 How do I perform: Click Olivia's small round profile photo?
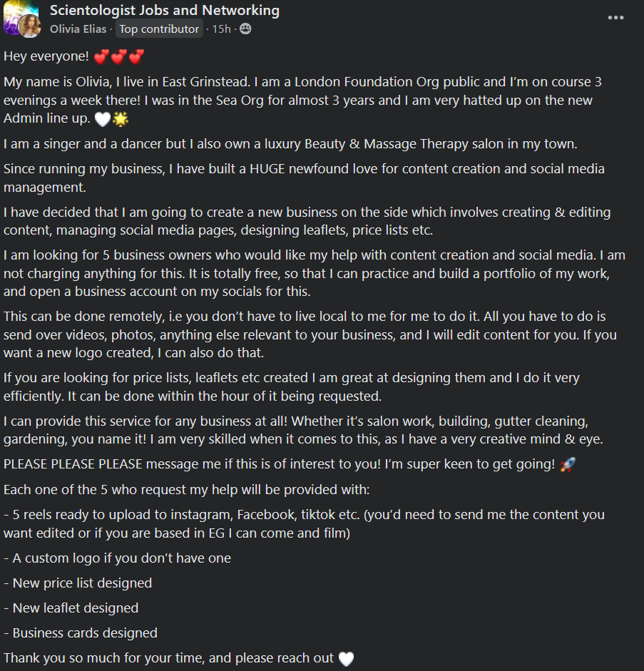coord(30,26)
